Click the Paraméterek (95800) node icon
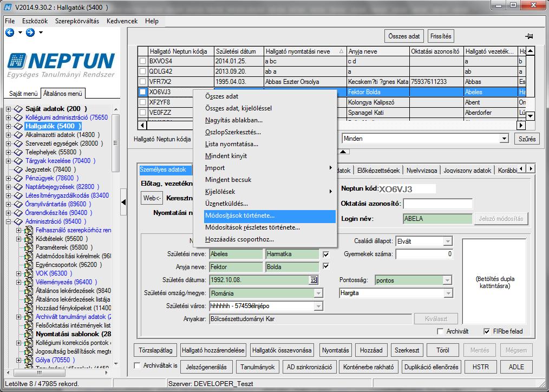Screen dimensions: 549x392 pyautogui.click(x=29, y=247)
